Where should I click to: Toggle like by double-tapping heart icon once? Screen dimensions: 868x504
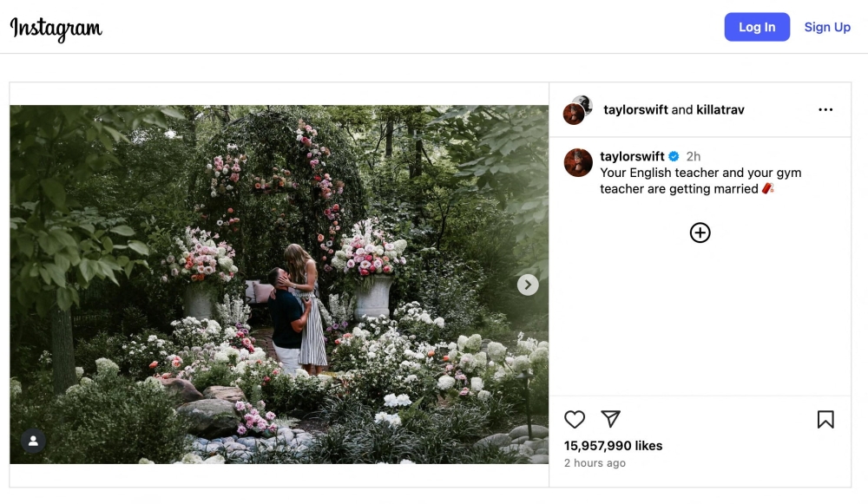tap(575, 419)
